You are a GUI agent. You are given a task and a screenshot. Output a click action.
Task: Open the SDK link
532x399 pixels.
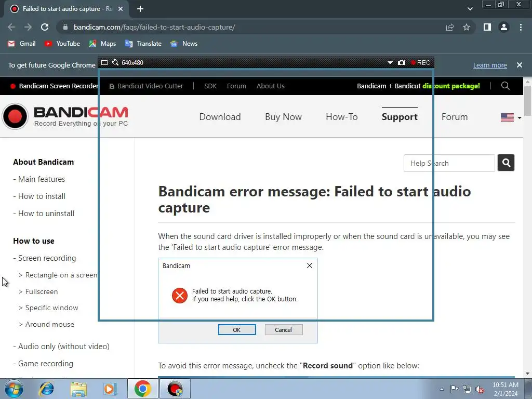click(x=210, y=86)
